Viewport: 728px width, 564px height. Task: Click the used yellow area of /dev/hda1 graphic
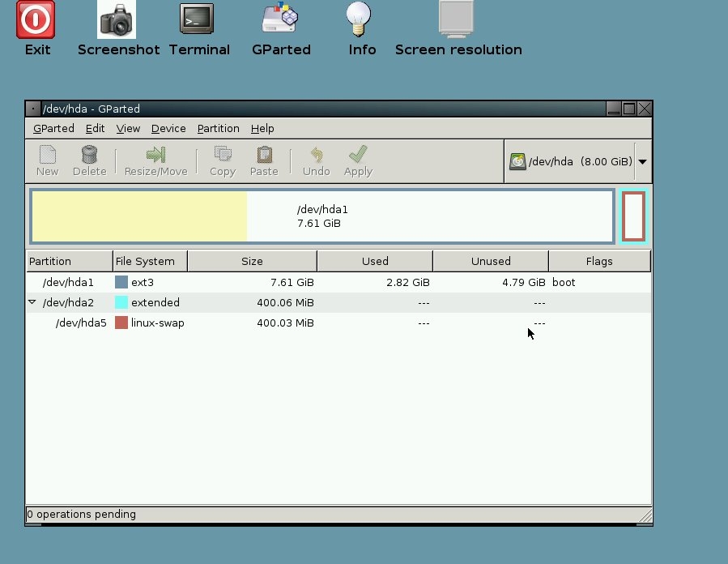pyautogui.click(x=139, y=216)
